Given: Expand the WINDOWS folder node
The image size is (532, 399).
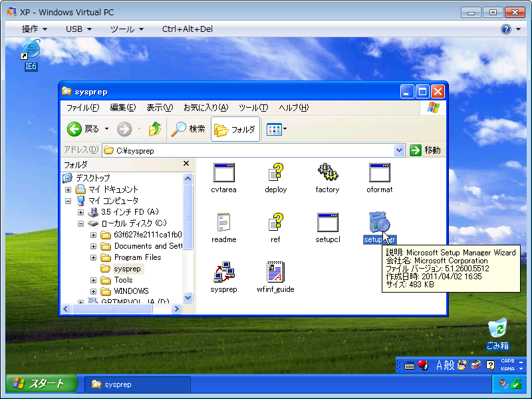Looking at the screenshot, I should point(93,291).
